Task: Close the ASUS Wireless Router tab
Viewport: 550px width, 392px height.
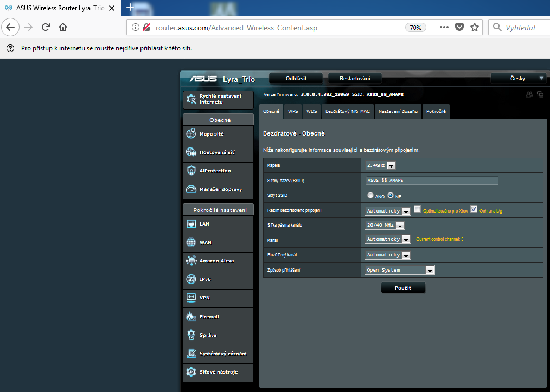Action: [x=112, y=8]
